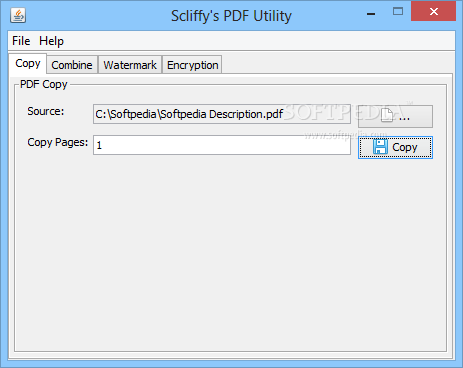Maximize the Scliffy's PDF Utility window
The height and width of the screenshot is (368, 463).
click(x=398, y=12)
